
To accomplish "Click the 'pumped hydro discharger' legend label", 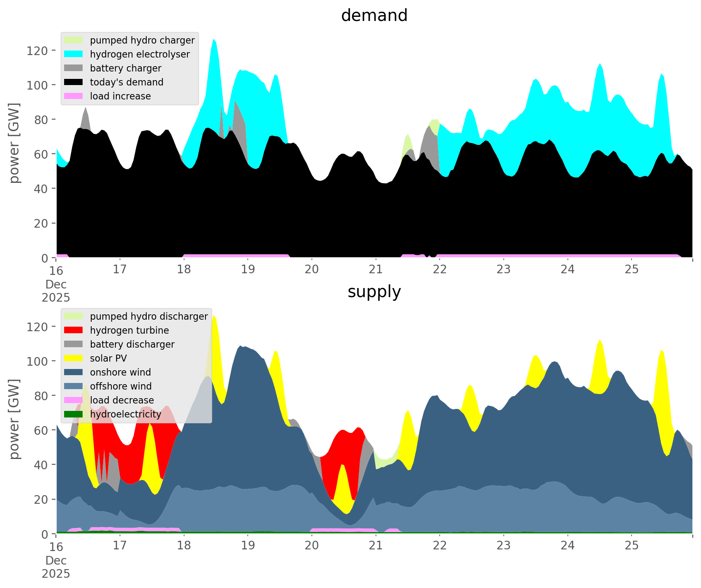I will pos(149,316).
